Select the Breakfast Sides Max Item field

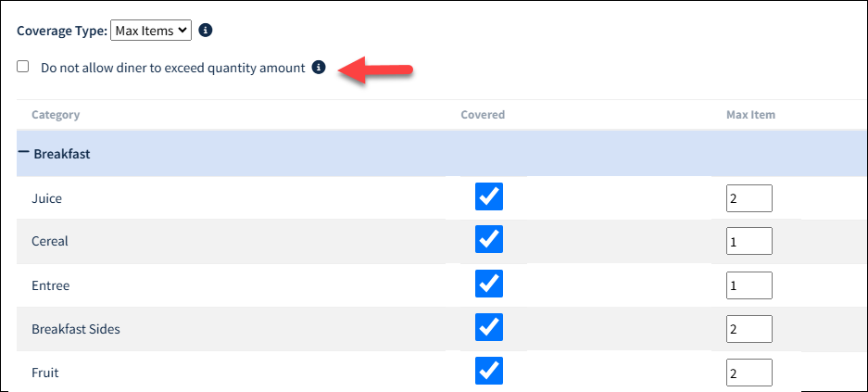pyautogui.click(x=749, y=329)
